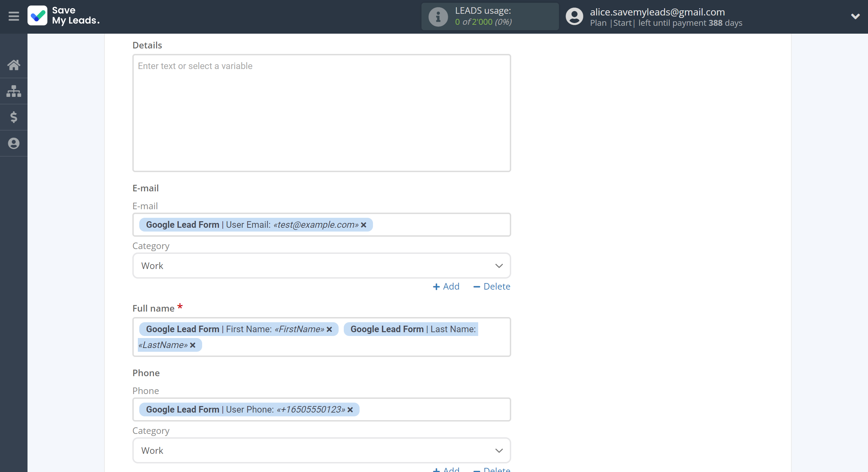Expand the account menu chevron
This screenshot has height=472, width=868.
[x=855, y=16]
